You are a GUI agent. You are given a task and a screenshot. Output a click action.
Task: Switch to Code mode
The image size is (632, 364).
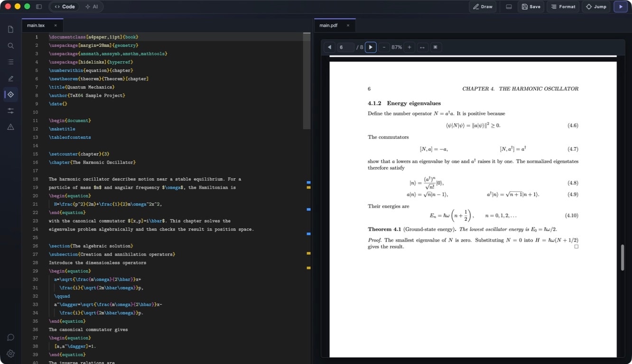pyautogui.click(x=65, y=7)
